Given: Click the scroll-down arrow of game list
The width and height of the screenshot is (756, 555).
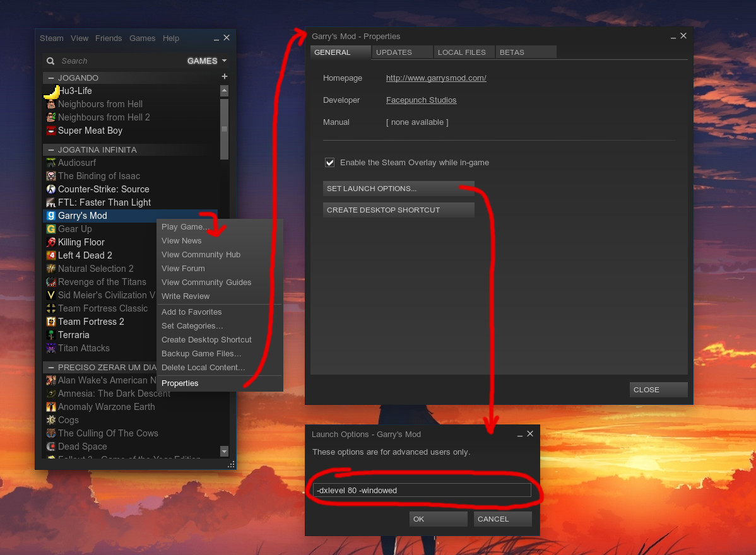Looking at the screenshot, I should (224, 452).
